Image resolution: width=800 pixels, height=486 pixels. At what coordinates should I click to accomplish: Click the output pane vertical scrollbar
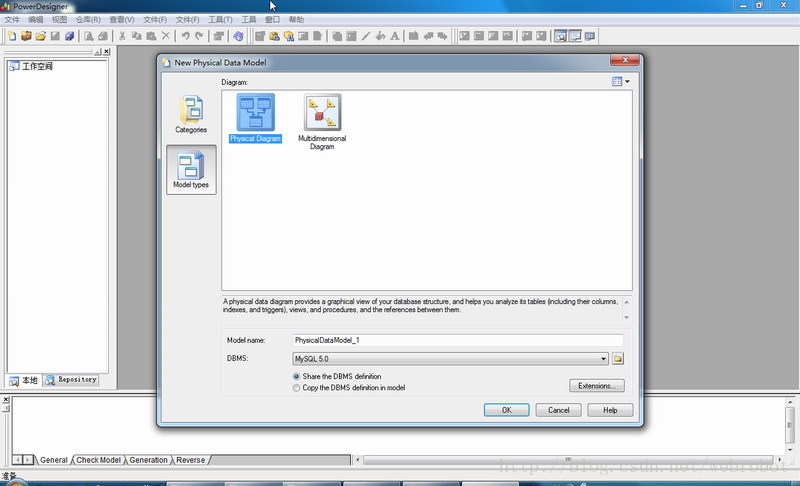point(790,425)
